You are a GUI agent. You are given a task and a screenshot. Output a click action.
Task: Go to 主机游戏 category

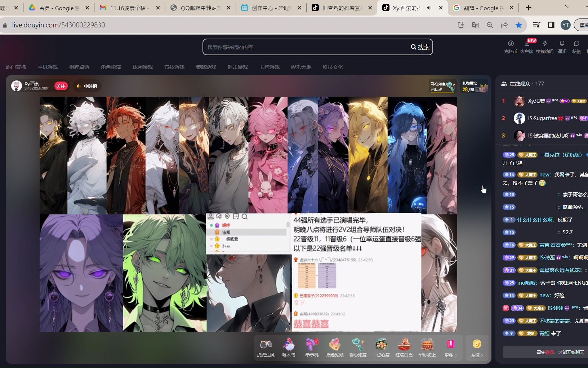(48, 67)
